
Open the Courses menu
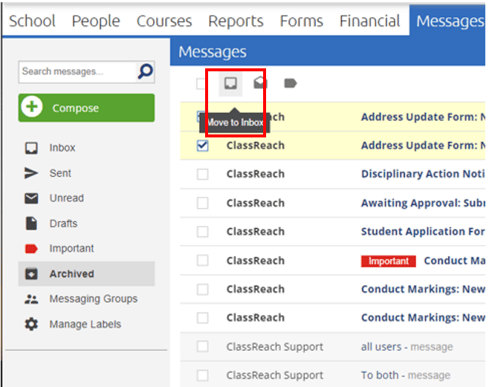click(164, 21)
